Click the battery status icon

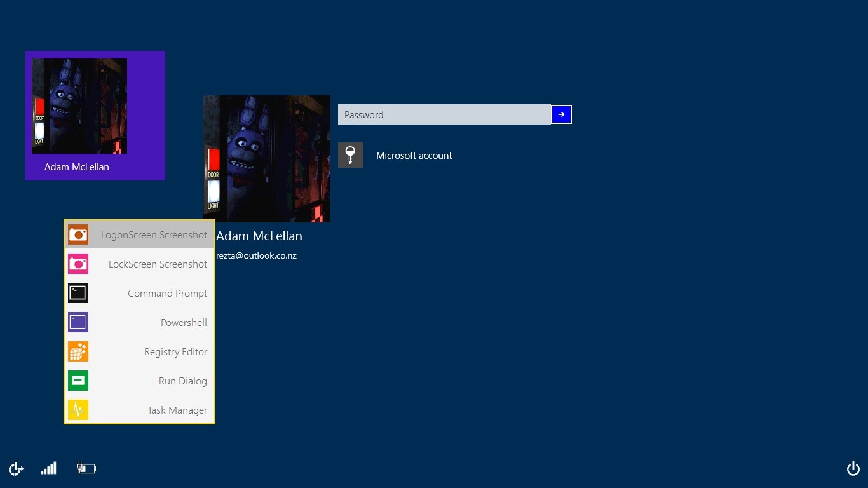point(86,468)
